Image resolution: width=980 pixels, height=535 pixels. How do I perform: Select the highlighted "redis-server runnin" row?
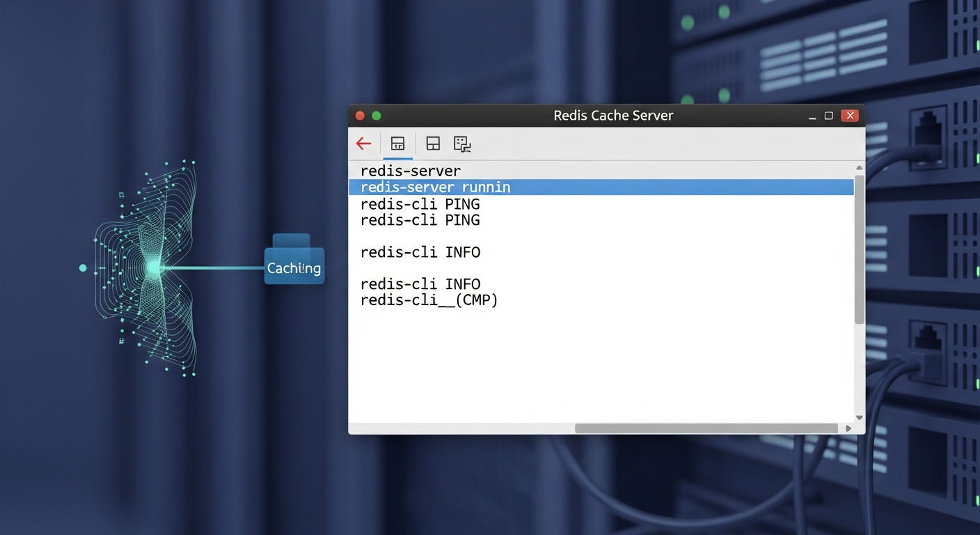[435, 187]
